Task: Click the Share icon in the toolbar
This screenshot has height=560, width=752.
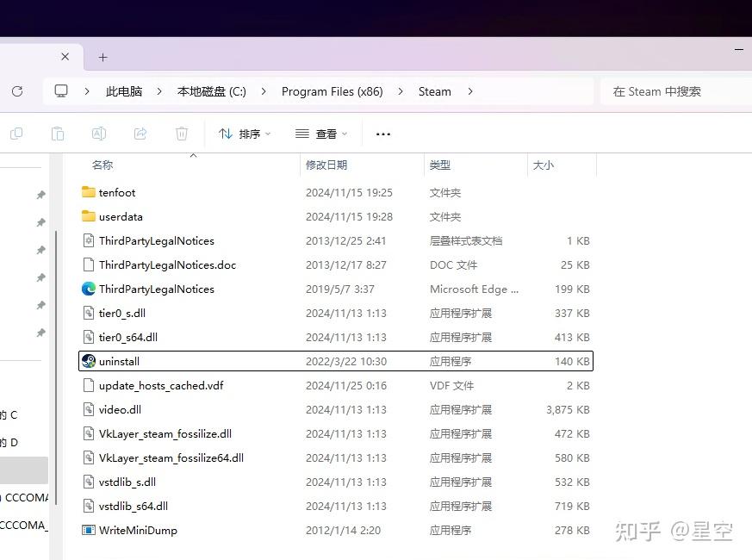Action: pos(140,134)
